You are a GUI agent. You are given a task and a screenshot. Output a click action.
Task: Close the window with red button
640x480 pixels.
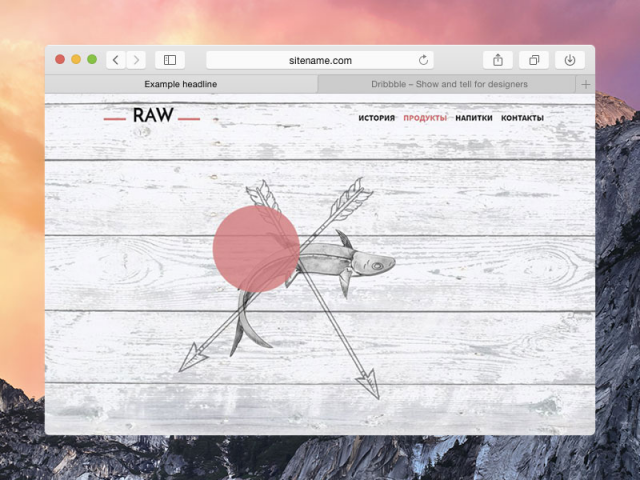tap(60, 60)
